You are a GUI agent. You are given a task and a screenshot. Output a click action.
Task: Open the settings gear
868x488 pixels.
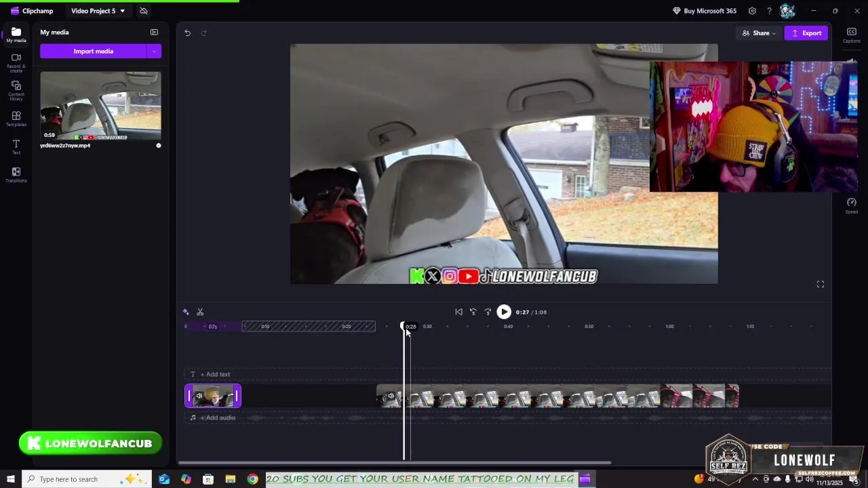pos(752,11)
